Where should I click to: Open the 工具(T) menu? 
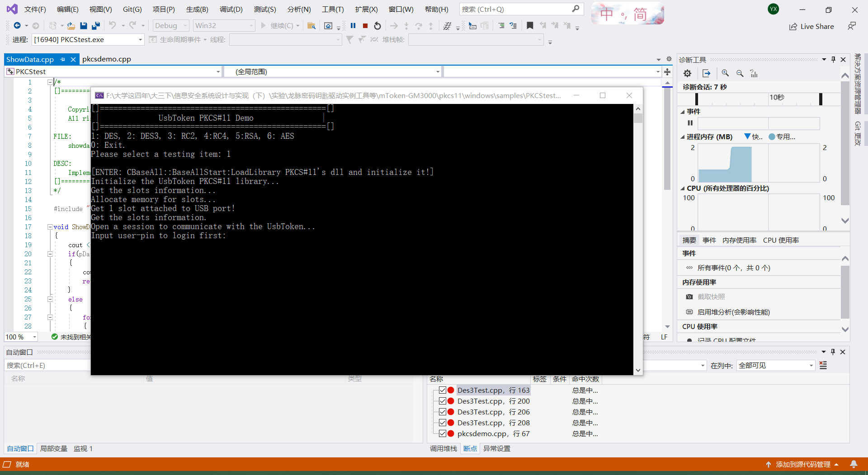coord(333,9)
